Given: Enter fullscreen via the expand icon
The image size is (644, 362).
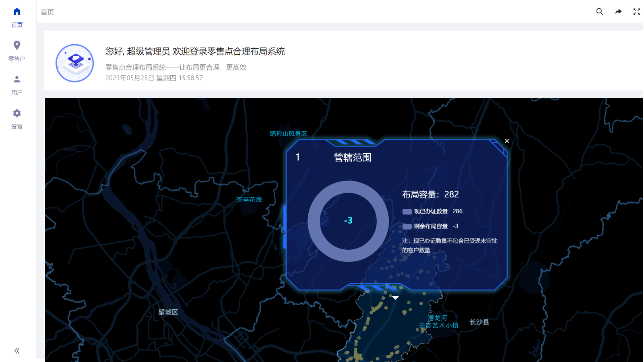Looking at the screenshot, I should click(x=636, y=12).
